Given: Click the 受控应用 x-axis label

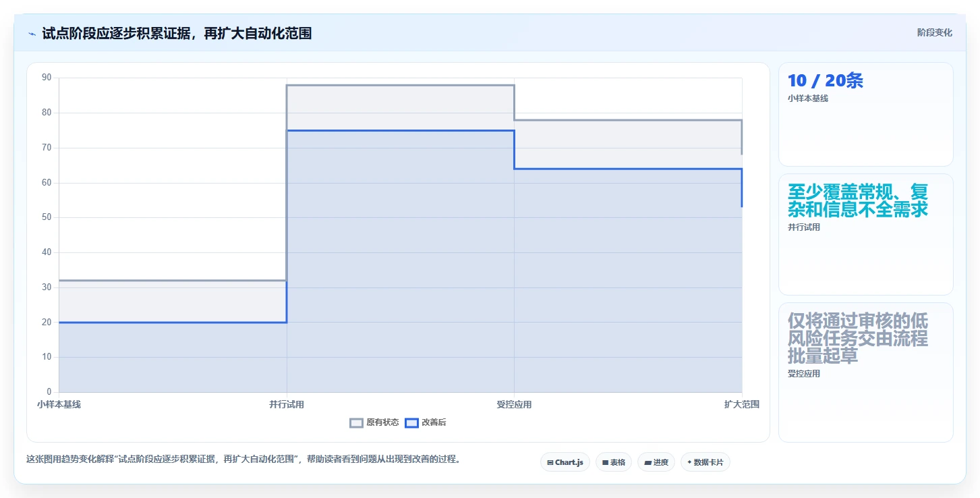Looking at the screenshot, I should click(514, 404).
